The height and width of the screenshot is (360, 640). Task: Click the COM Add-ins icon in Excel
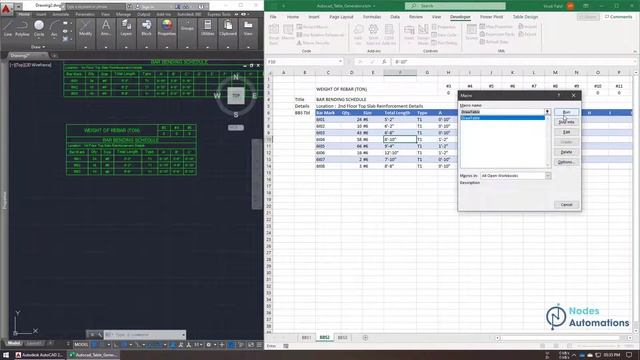tap(389, 34)
